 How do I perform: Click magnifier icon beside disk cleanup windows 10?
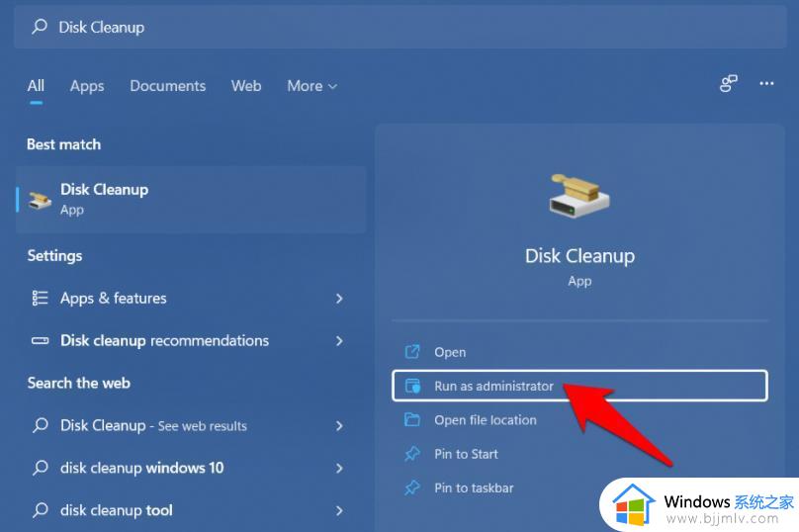(40, 468)
